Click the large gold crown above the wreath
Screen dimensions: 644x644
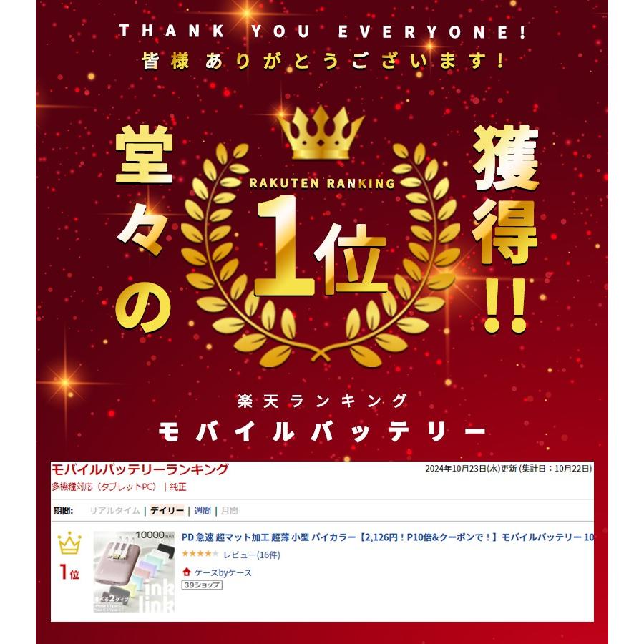coord(321,132)
